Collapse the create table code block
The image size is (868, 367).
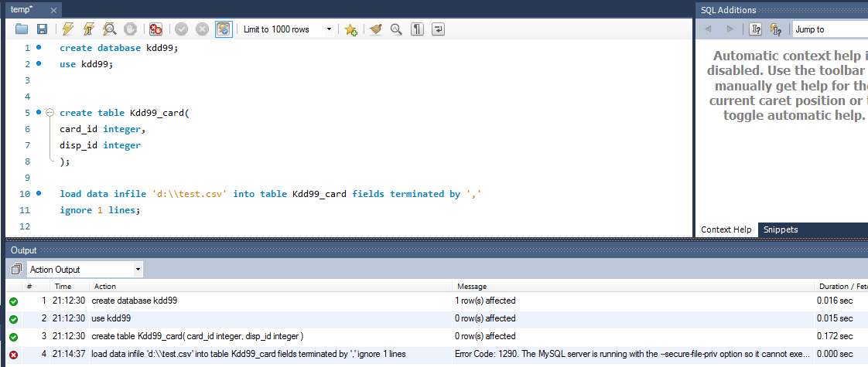tap(50, 113)
